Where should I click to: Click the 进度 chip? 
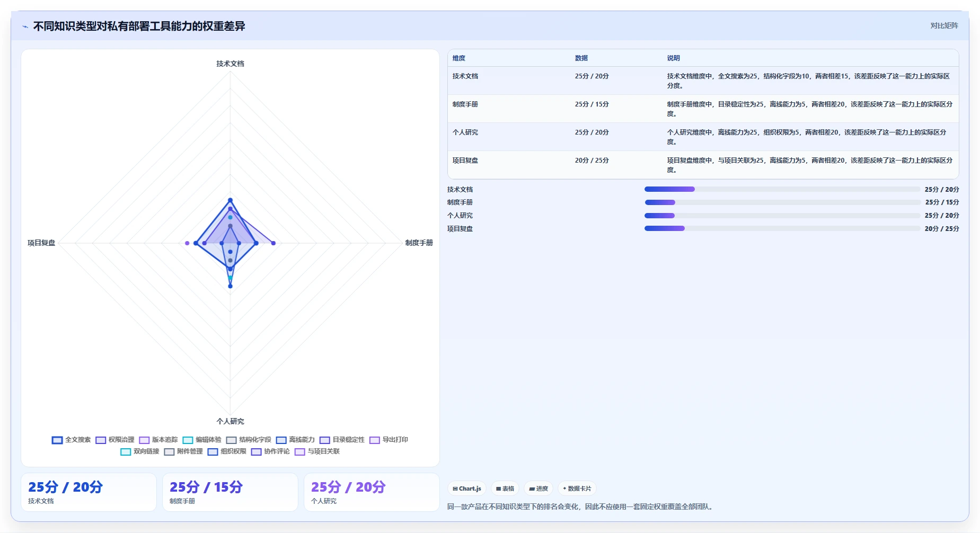538,488
